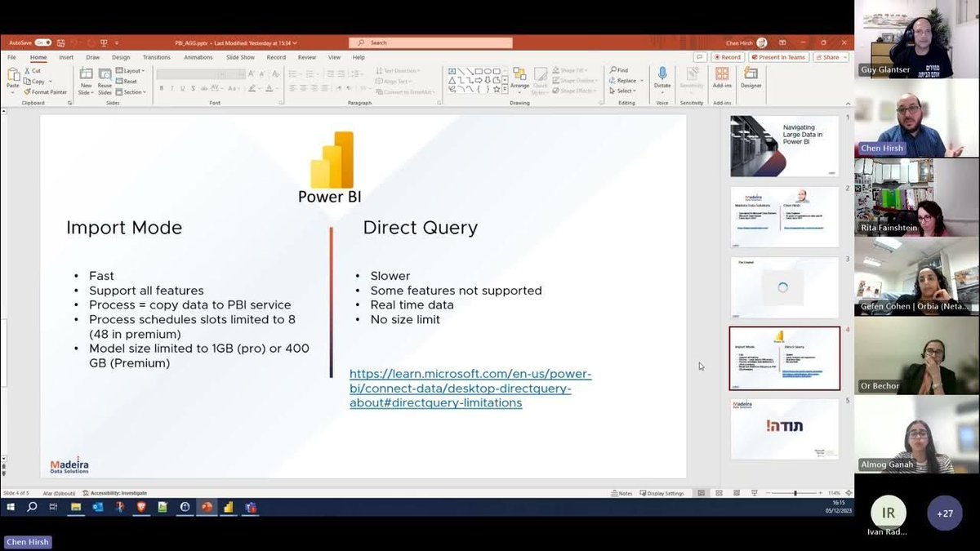
Task: Open the File menu
Action: click(11, 57)
